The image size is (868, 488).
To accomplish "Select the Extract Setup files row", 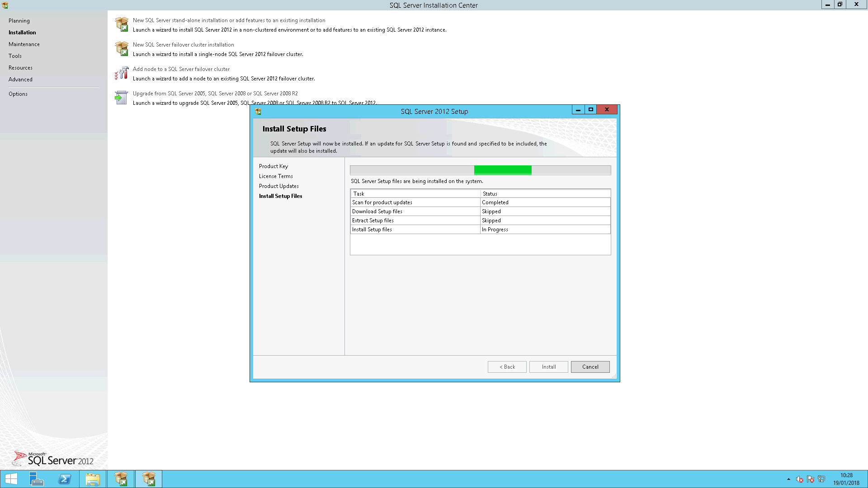I will point(480,221).
